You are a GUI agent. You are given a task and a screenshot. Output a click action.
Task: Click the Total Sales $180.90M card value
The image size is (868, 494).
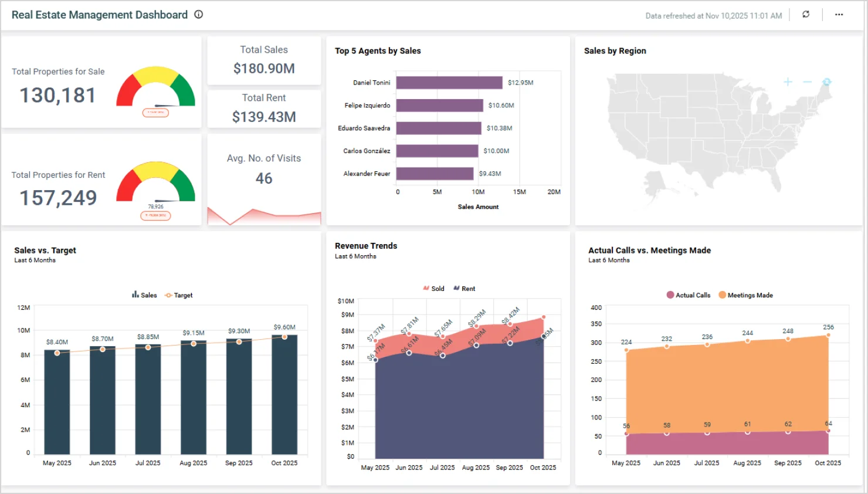pyautogui.click(x=264, y=69)
